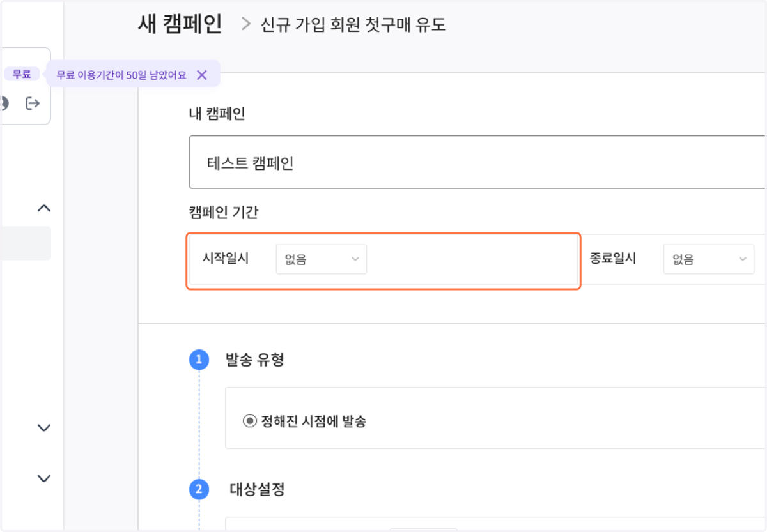
Task: Click the 내 캠페인 label
Action: tap(217, 114)
